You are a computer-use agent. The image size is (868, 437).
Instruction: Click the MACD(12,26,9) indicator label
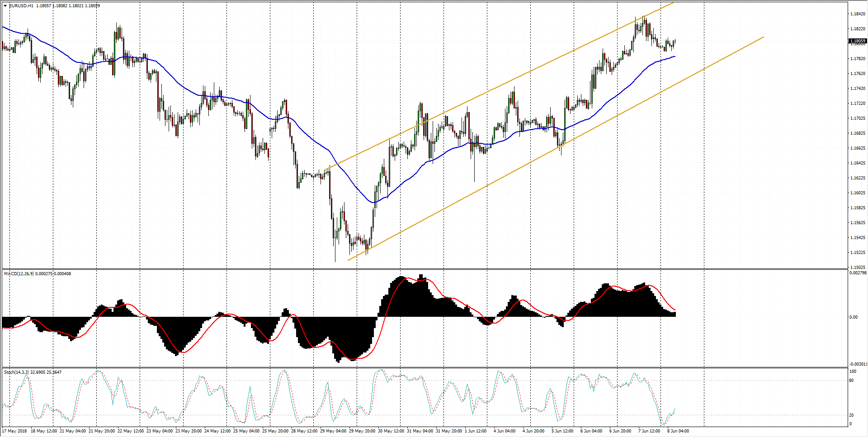(19, 274)
